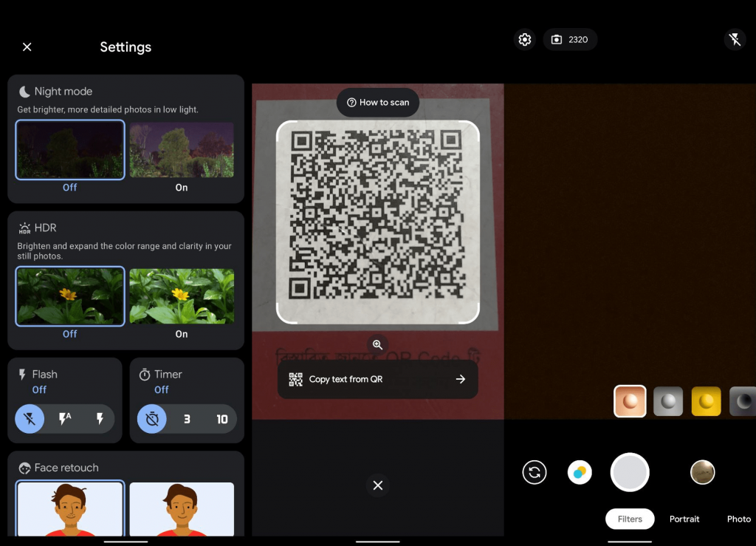Image resolution: width=756 pixels, height=546 pixels.
Task: Switch between front and rear camera
Action: click(535, 472)
